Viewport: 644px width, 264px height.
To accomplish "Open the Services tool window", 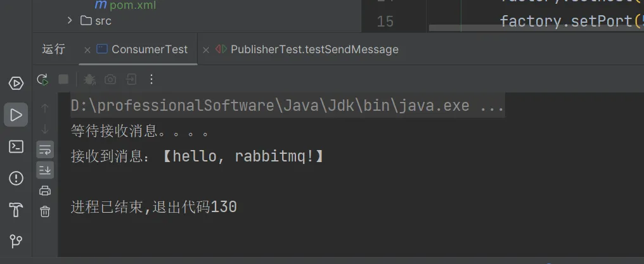I will point(16,83).
